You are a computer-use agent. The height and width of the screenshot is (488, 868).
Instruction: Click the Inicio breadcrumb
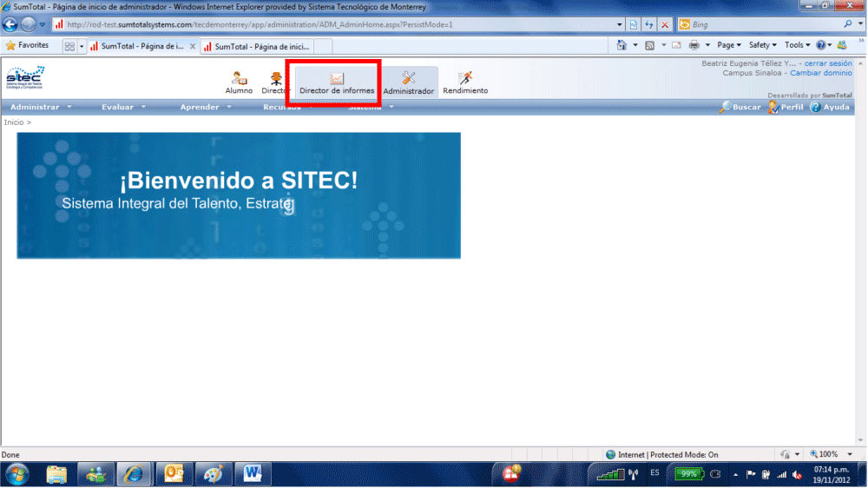pyautogui.click(x=14, y=122)
